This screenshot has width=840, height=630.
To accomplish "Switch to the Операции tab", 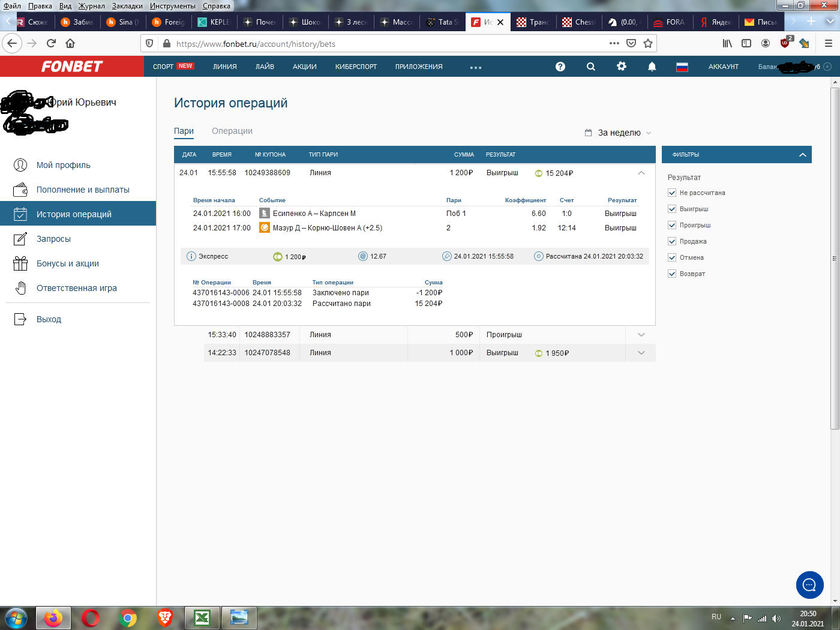I will click(232, 131).
